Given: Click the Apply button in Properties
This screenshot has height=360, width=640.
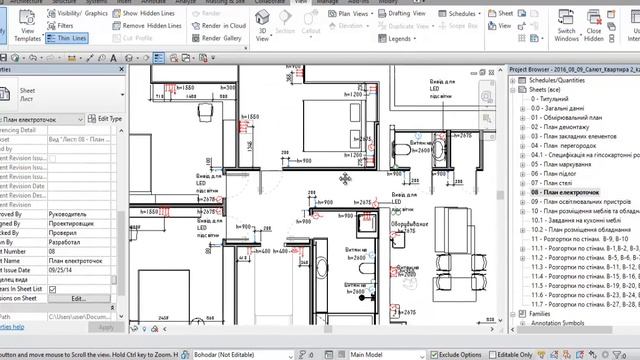Looking at the screenshot, I should coord(106,327).
